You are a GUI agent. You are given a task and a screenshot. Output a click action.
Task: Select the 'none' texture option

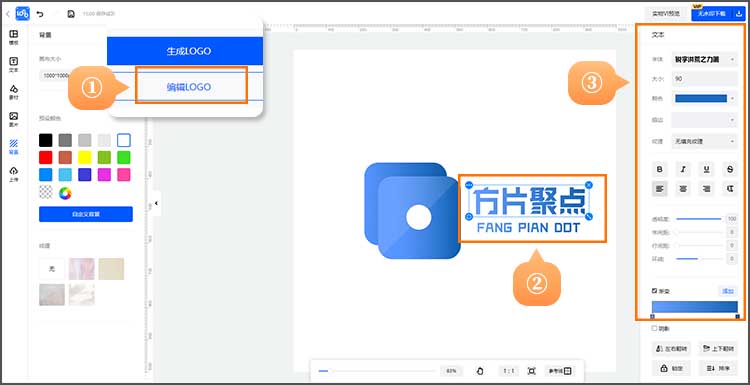[x=52, y=269]
